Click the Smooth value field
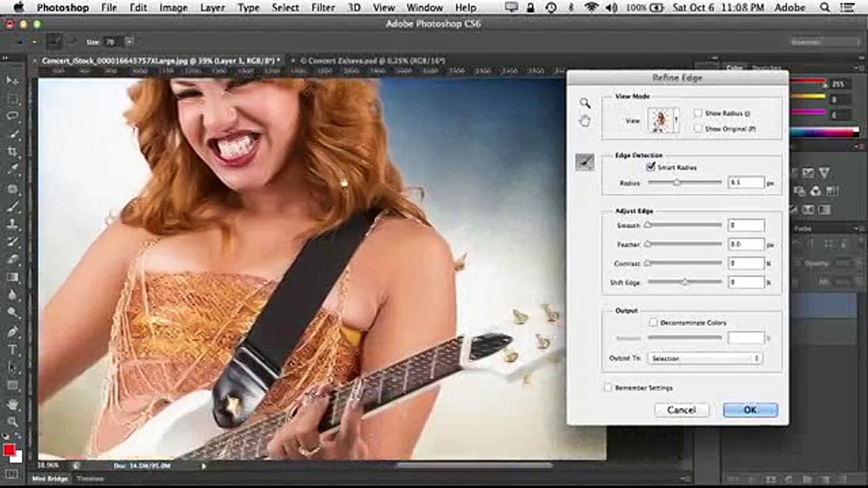Viewport: 868px width, 488px height. coord(746,224)
